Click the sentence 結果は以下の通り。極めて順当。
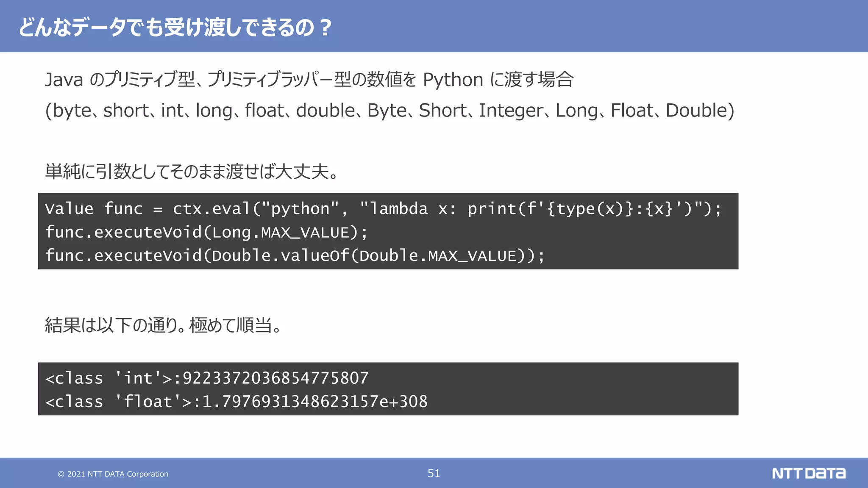 click(163, 325)
